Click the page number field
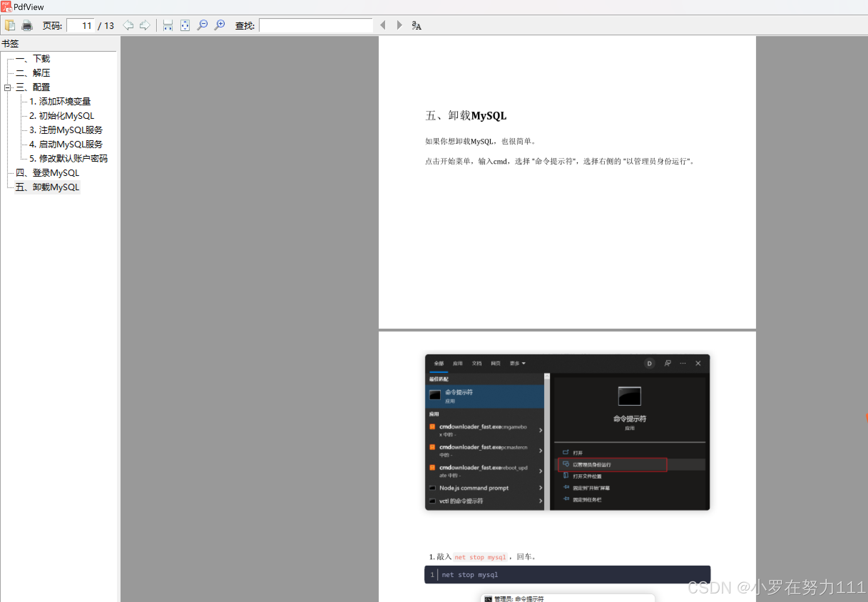Image resolution: width=868 pixels, height=602 pixels. point(81,25)
